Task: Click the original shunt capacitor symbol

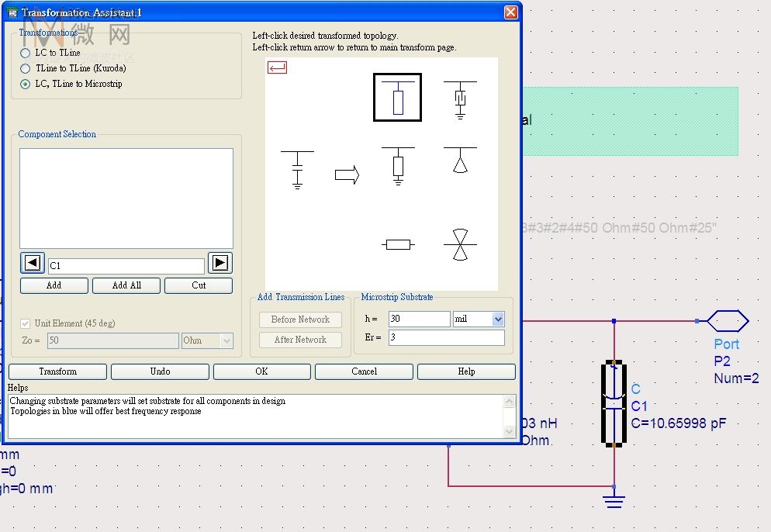Action: tap(297, 170)
